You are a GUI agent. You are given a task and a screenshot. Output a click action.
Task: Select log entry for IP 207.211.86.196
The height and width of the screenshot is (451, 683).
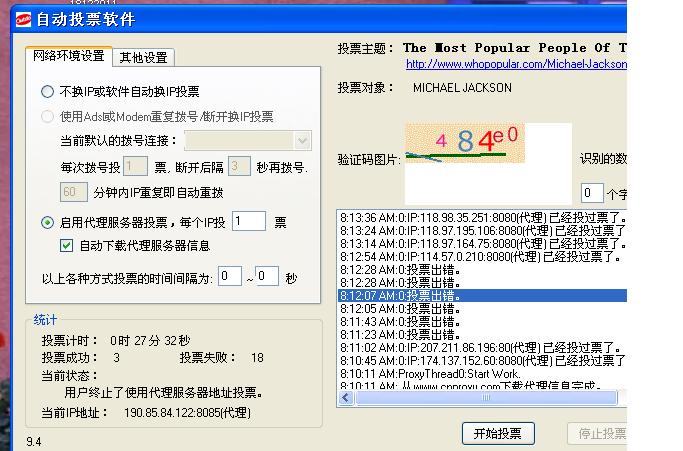(482, 347)
